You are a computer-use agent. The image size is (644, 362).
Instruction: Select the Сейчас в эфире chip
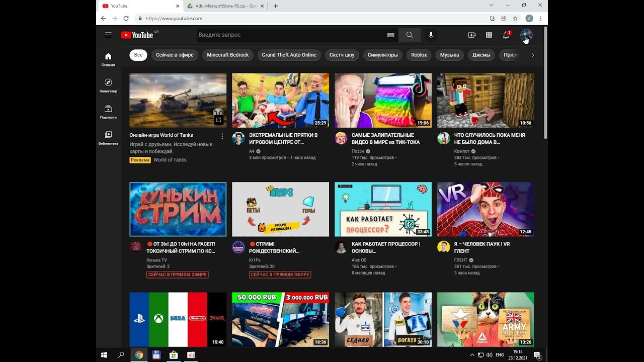click(175, 55)
